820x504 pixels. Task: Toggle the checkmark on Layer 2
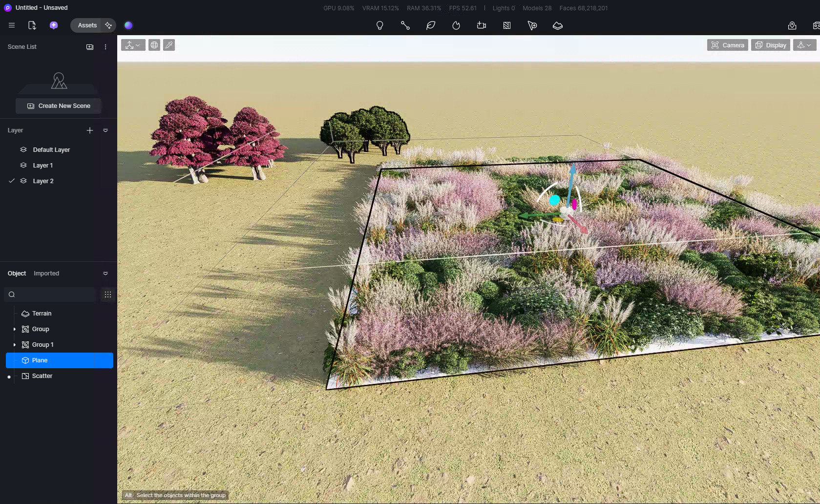coord(12,181)
